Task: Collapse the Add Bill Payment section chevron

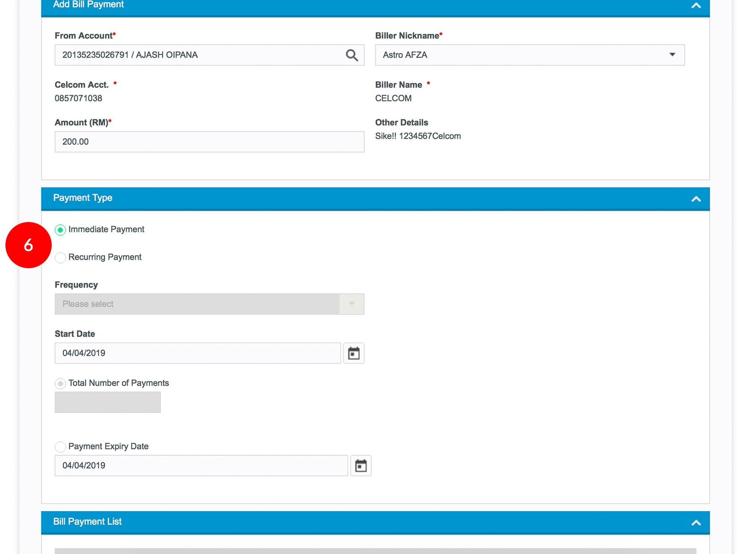Action: tap(696, 5)
